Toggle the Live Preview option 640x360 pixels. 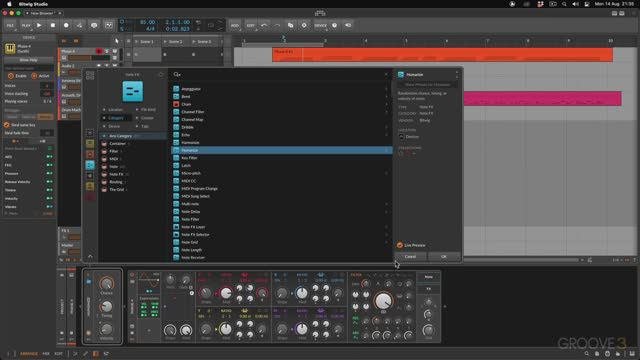pos(411,245)
